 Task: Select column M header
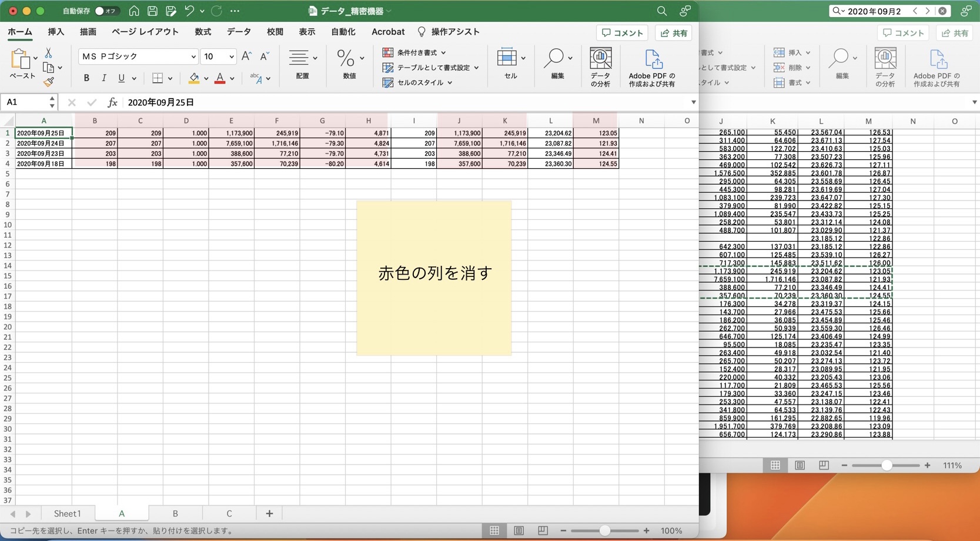pos(596,121)
